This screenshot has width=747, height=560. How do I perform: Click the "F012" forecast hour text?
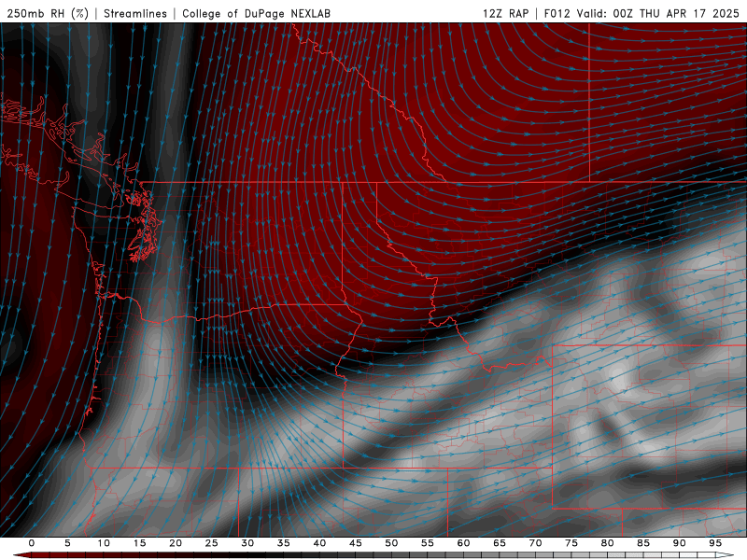tap(557, 13)
